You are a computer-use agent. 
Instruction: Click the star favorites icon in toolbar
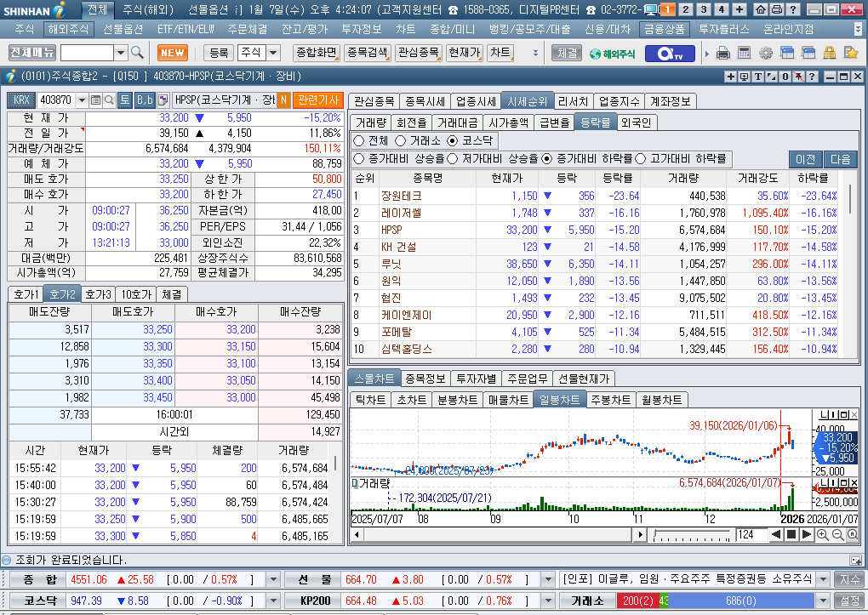click(x=851, y=53)
